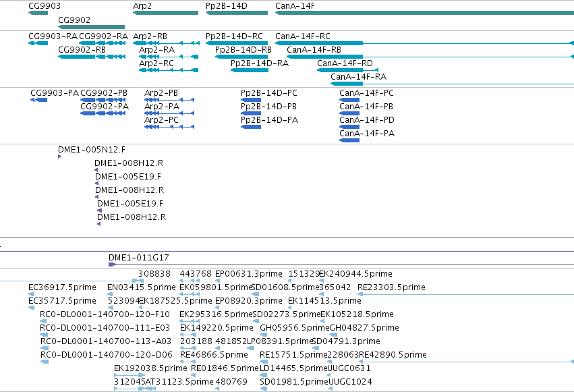Click the Pp2B-14D gene label
Image resolution: width=574 pixels, height=392 pixels.
(226, 6)
